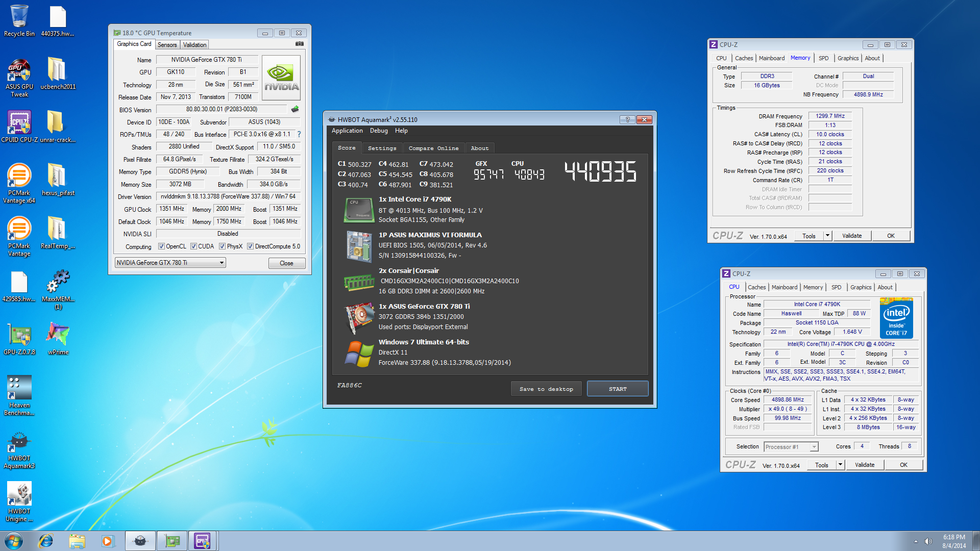Select Graphics tab in lower CPU-Z
Image resolution: width=980 pixels, height=551 pixels.
(861, 287)
